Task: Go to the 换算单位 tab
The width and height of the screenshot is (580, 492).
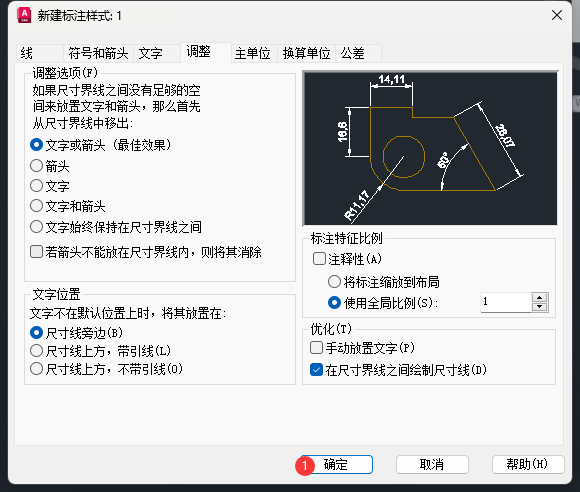Action: (x=306, y=53)
